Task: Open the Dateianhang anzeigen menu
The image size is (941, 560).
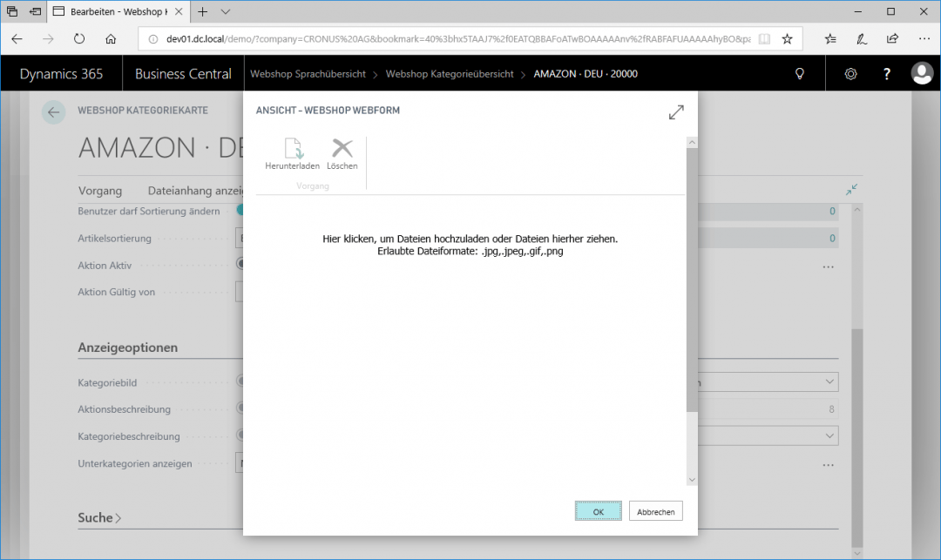Action: pos(196,191)
